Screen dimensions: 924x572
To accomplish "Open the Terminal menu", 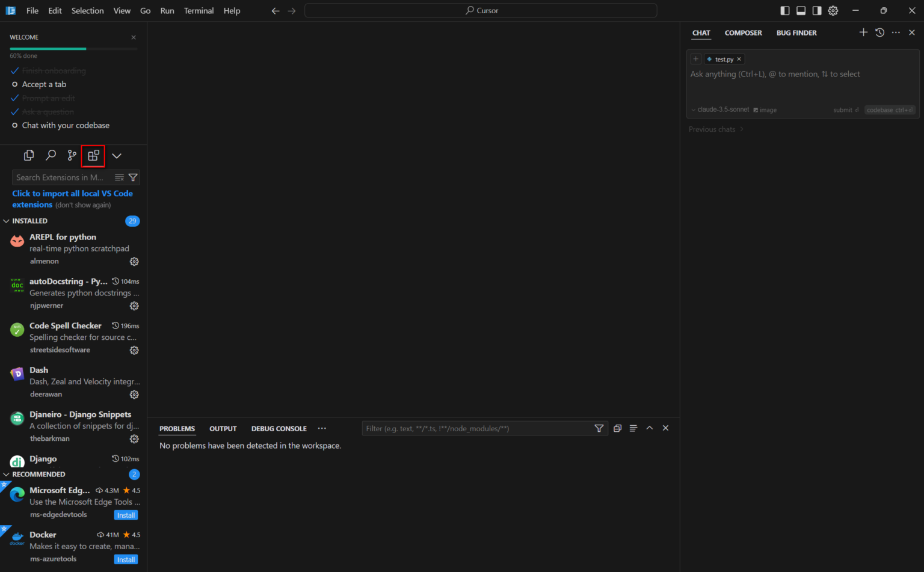I will click(199, 11).
